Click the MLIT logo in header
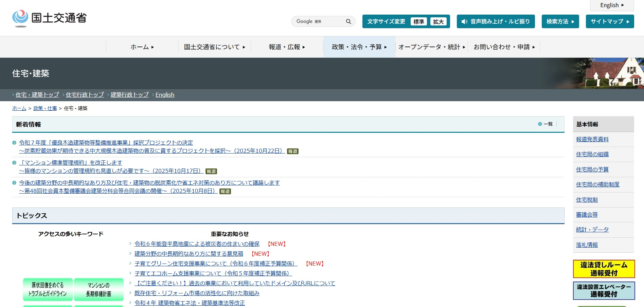 [x=50, y=18]
